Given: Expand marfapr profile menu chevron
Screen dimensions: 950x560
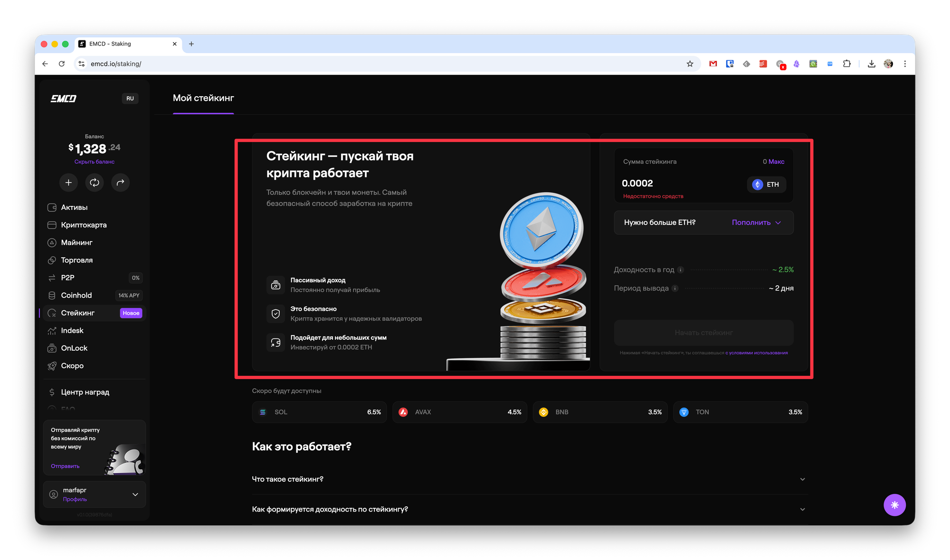Looking at the screenshot, I should 135,495.
